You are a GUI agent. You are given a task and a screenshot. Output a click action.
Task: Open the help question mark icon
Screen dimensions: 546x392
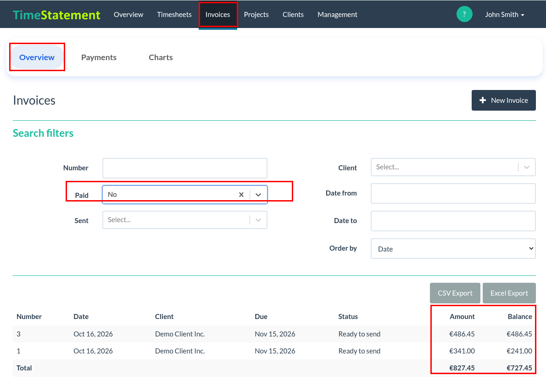[x=464, y=14]
